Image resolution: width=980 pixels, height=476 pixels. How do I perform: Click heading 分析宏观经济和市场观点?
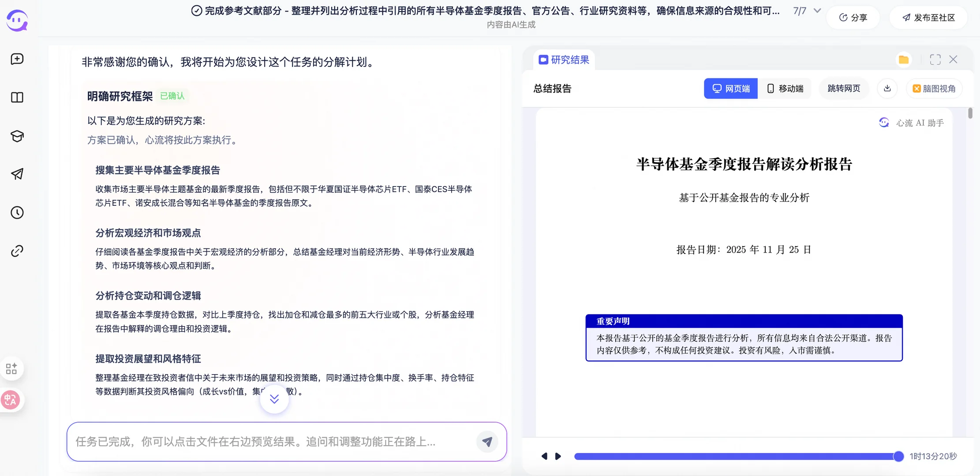pos(148,233)
